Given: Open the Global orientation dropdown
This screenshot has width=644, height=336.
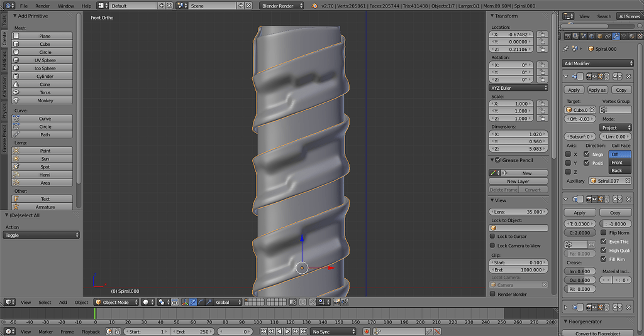Looking at the screenshot, I should pyautogui.click(x=228, y=302).
